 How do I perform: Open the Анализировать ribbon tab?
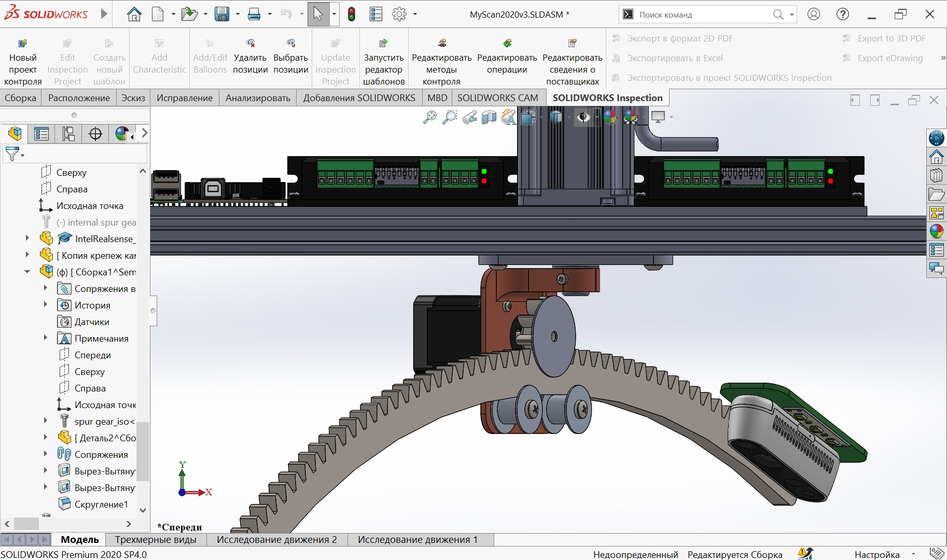click(257, 98)
